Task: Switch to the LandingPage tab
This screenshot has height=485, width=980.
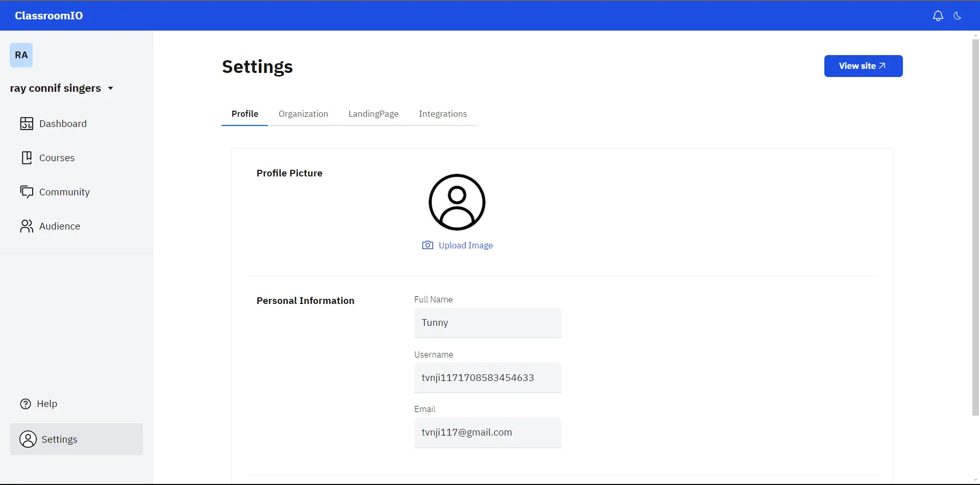Action: (373, 114)
